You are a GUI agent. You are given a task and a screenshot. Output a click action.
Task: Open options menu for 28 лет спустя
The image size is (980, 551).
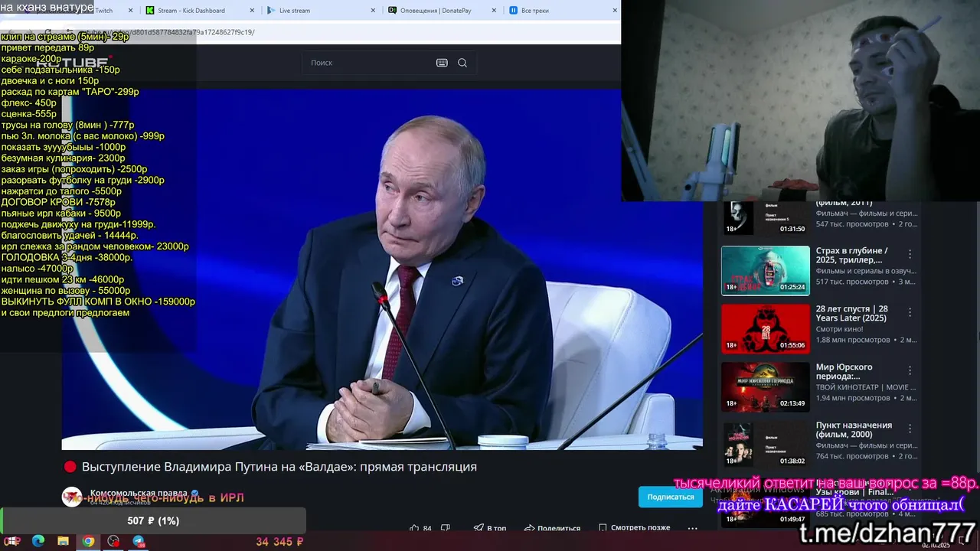pos(910,312)
